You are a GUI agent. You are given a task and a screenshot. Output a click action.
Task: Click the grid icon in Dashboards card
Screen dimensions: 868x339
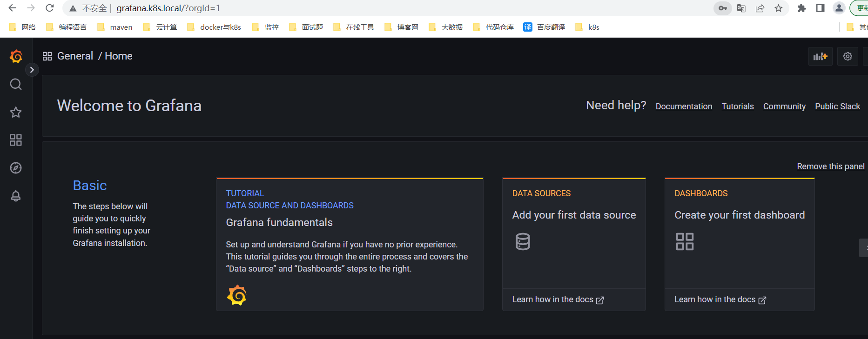pyautogui.click(x=685, y=242)
